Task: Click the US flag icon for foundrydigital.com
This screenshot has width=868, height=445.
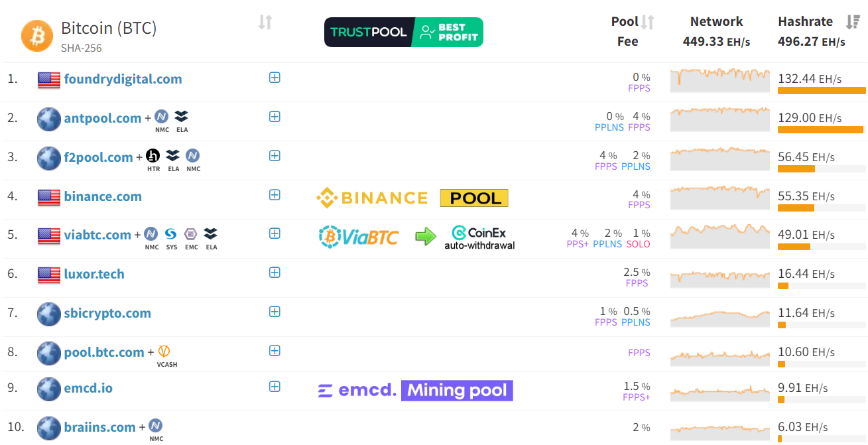Action: [x=48, y=78]
